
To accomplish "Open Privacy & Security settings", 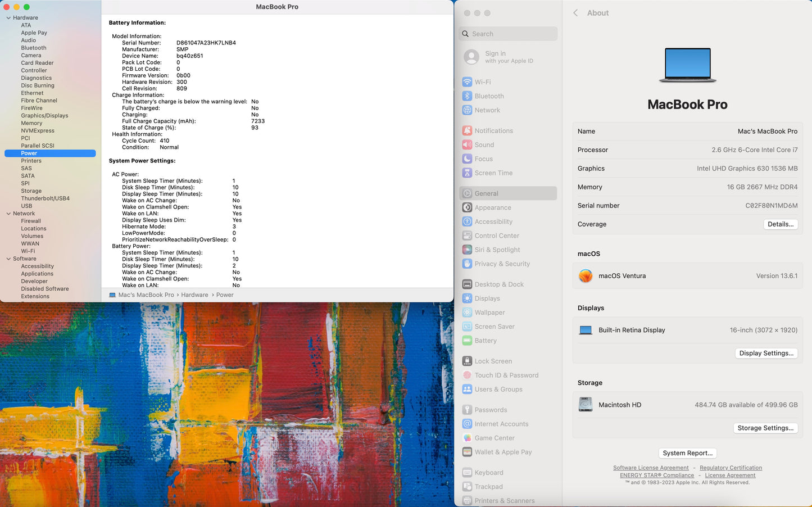I will (x=502, y=264).
